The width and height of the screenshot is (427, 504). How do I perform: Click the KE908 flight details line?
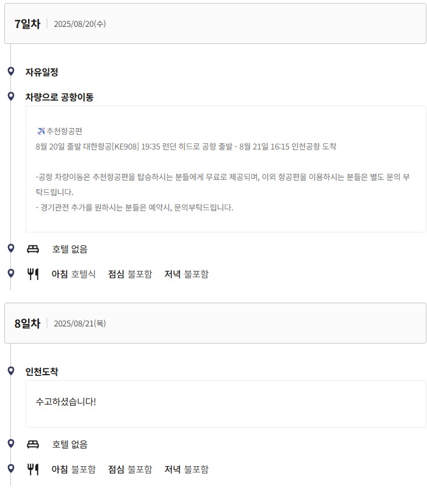point(185,146)
